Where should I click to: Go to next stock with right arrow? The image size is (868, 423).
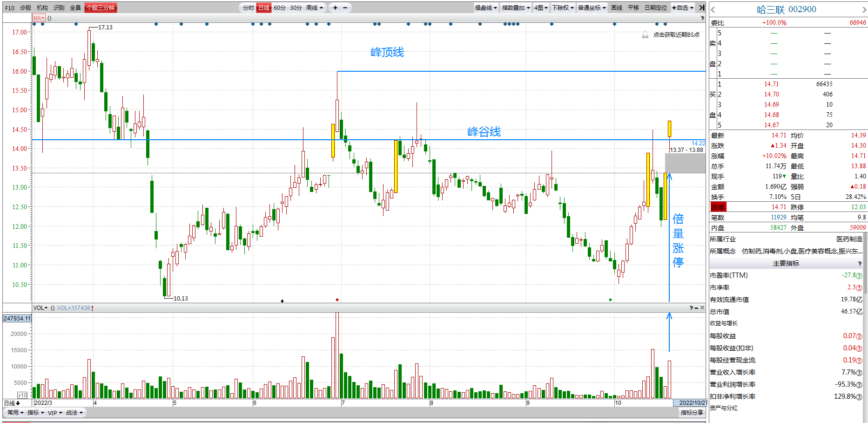864,9
